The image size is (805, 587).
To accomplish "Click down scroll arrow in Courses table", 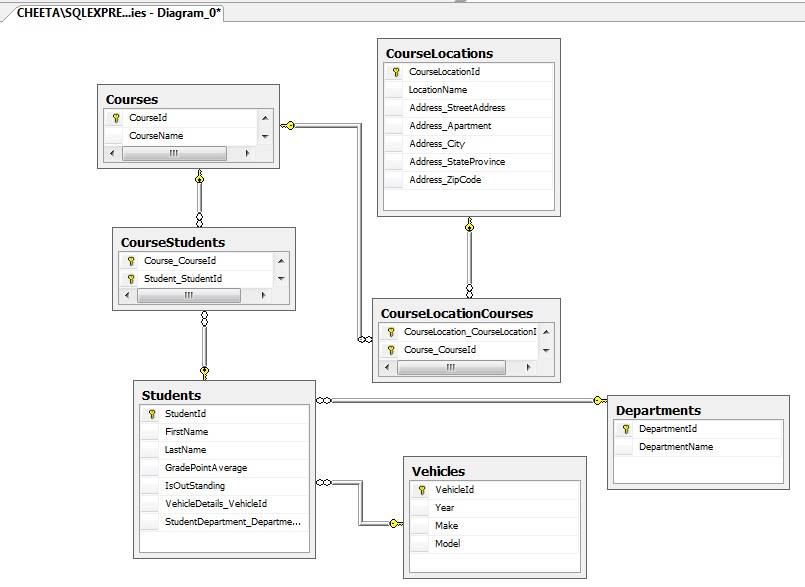I will click(x=265, y=137).
